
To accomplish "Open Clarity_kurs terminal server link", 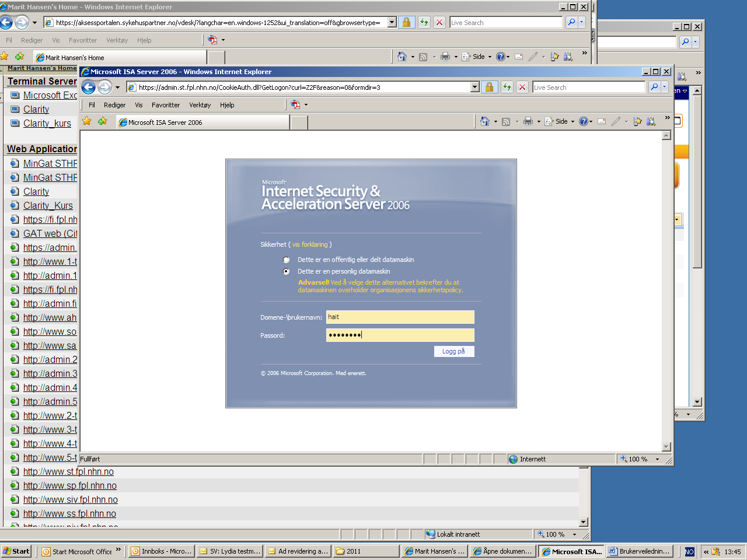I will click(x=47, y=123).
